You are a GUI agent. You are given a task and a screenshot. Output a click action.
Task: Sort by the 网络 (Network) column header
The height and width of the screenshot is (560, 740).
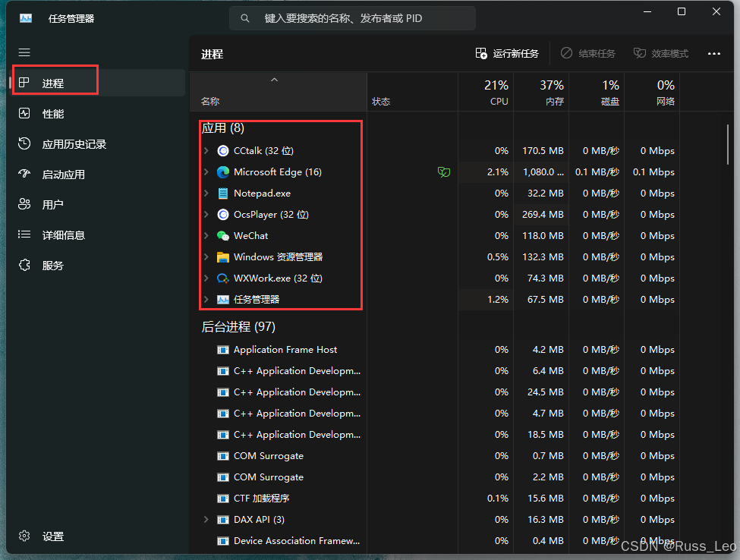(x=652, y=92)
